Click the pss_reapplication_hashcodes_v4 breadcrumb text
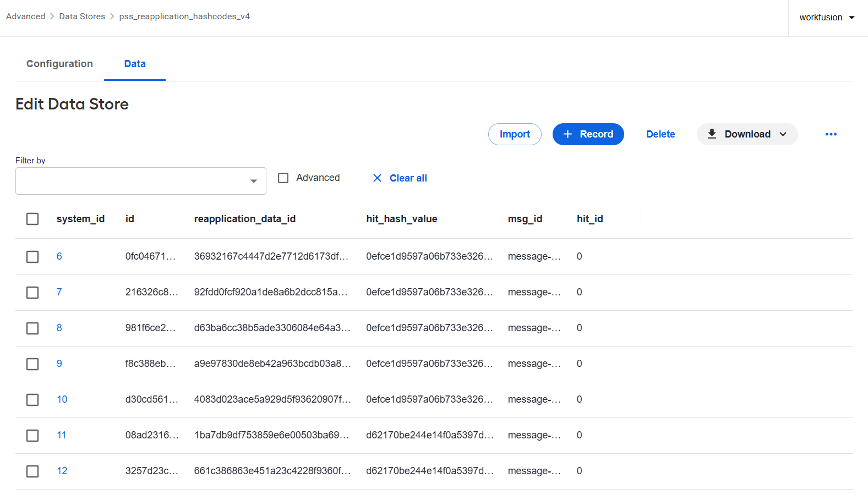Viewport: 868px width, 500px height. [x=184, y=17]
